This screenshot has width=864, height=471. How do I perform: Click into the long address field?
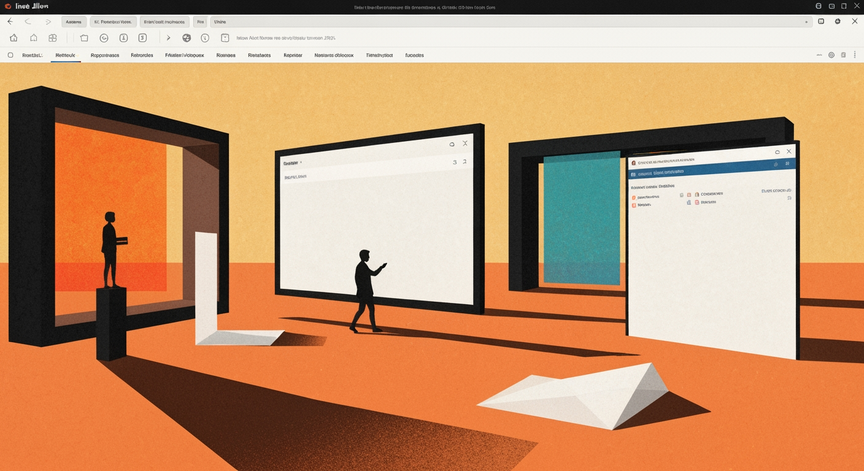(510, 22)
